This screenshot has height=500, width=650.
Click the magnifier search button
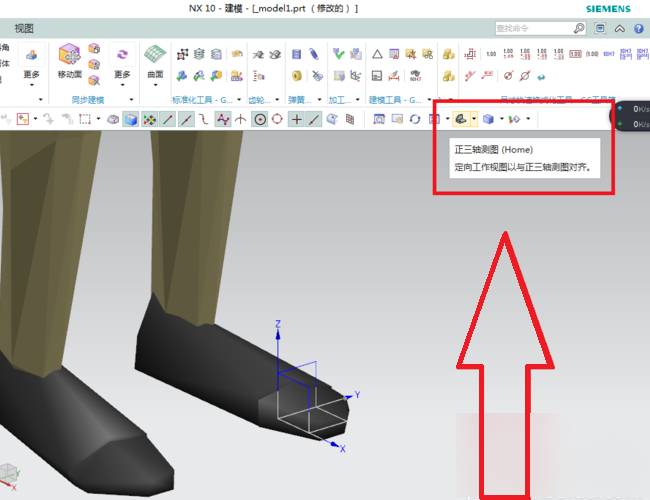tap(579, 28)
